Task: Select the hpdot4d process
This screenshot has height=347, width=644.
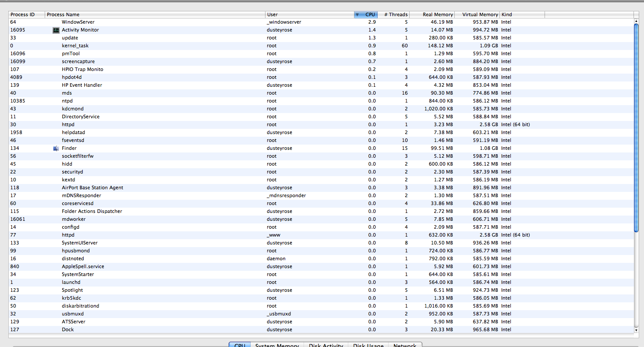Action: click(x=321, y=77)
